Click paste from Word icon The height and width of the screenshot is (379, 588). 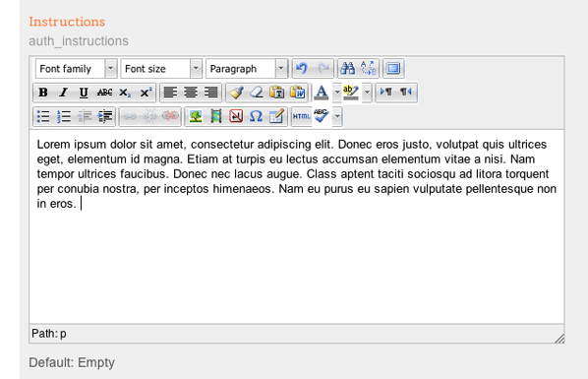click(x=297, y=93)
